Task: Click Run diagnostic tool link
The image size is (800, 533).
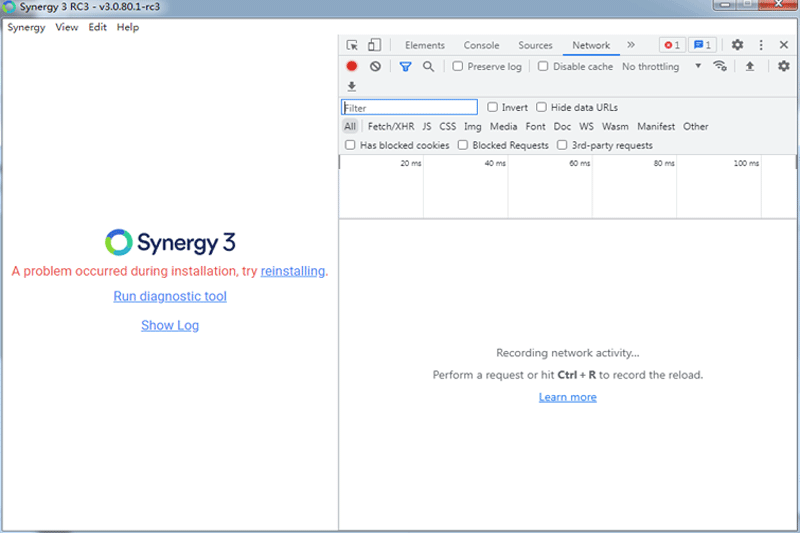Action: (x=170, y=296)
